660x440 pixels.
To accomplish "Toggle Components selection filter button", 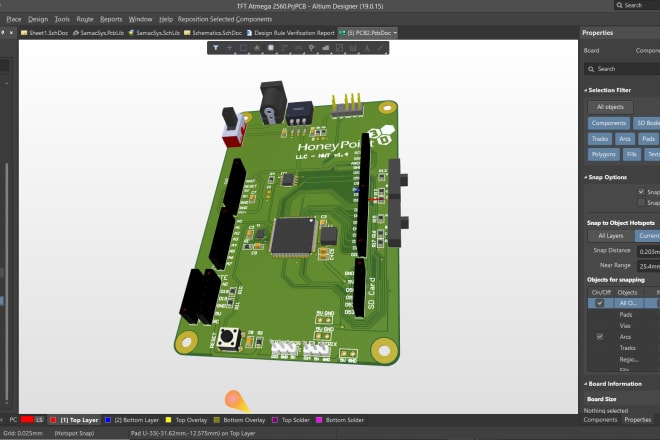I will tap(609, 123).
